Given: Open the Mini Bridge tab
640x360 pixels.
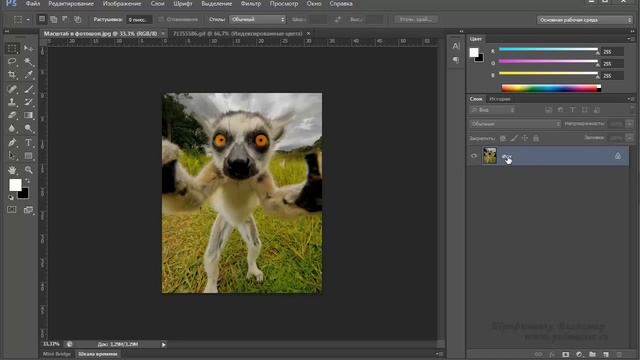Looking at the screenshot, I should (57, 354).
